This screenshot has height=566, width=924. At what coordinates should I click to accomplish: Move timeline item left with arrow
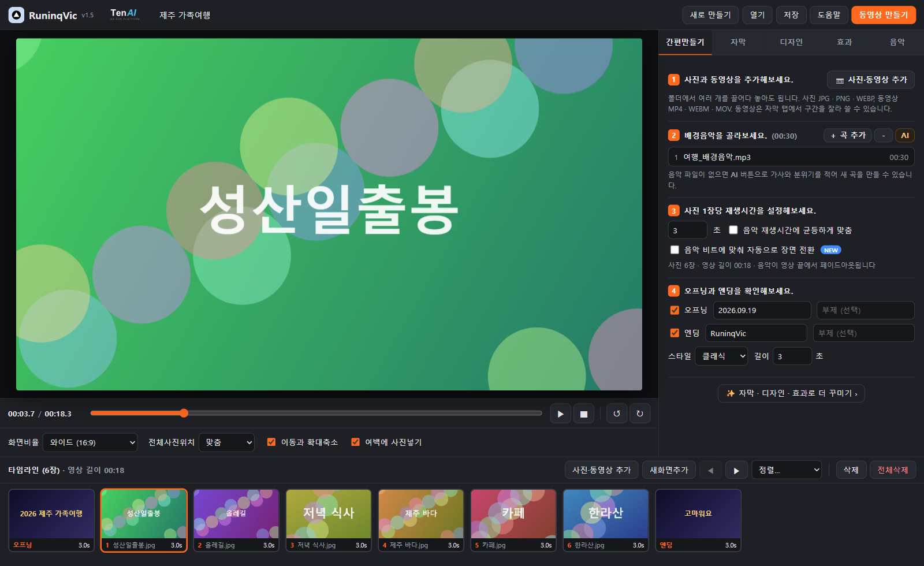point(710,470)
